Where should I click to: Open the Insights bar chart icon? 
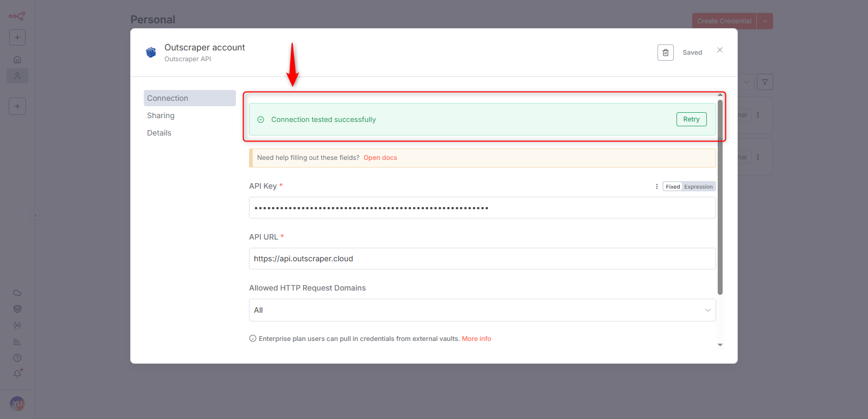click(17, 341)
